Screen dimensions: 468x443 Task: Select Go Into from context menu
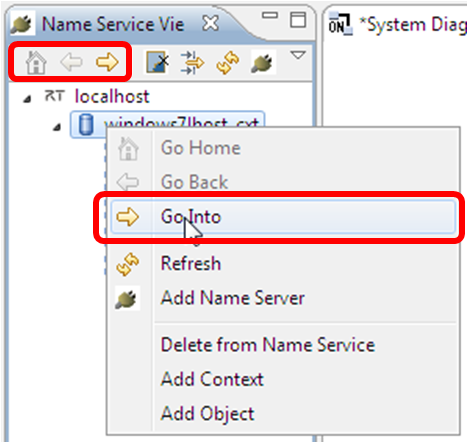tap(283, 217)
